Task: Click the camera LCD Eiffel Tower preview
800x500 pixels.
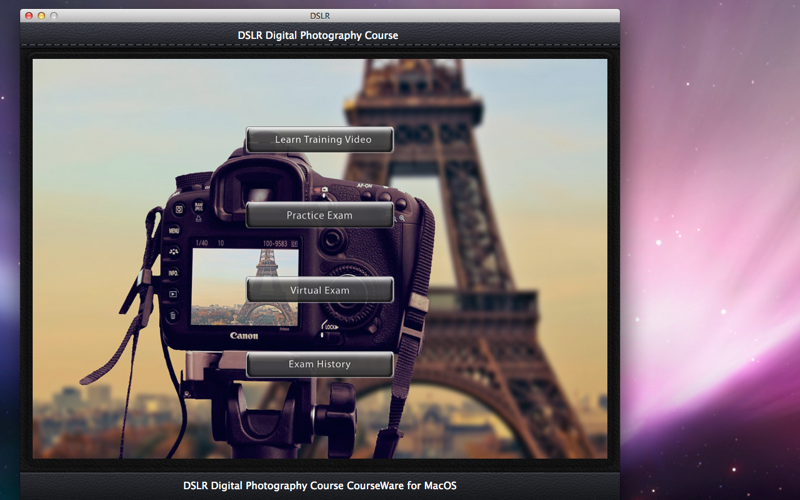Action: (x=244, y=287)
